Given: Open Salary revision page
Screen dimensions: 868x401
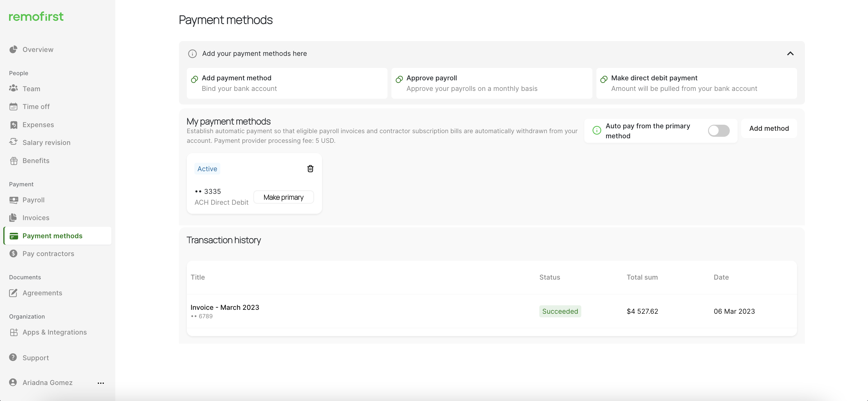Looking at the screenshot, I should tap(57, 143).
